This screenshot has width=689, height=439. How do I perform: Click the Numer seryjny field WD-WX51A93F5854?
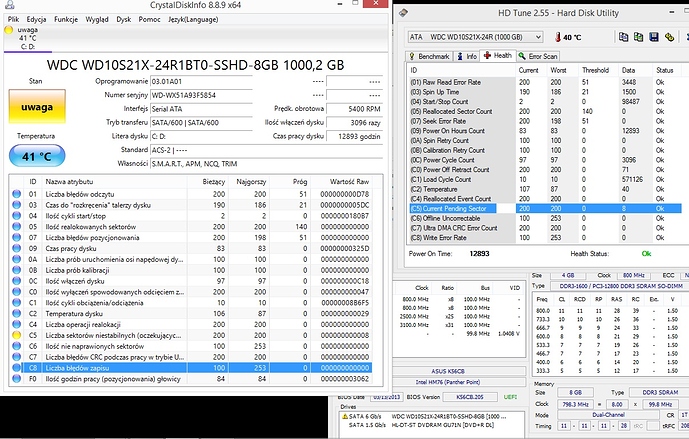pos(201,95)
